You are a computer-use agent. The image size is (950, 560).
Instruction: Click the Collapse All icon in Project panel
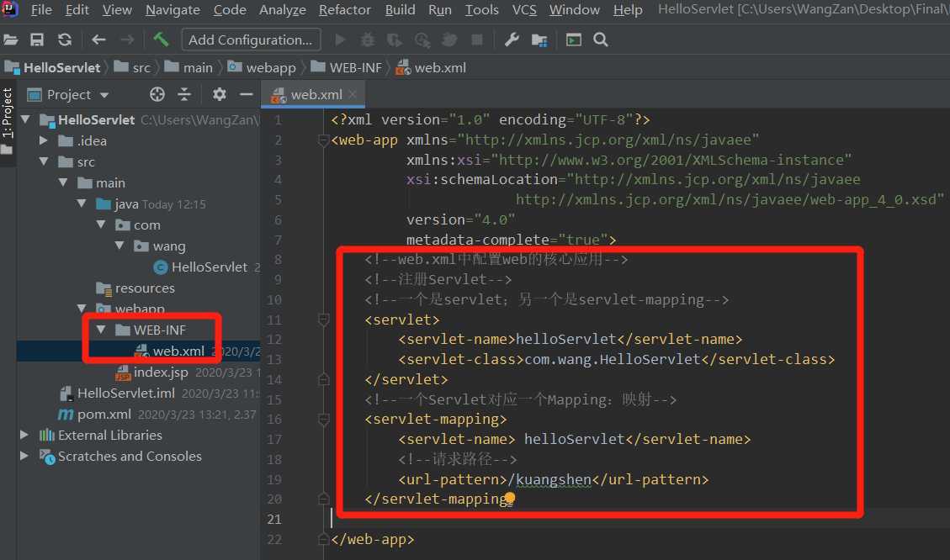click(x=184, y=94)
